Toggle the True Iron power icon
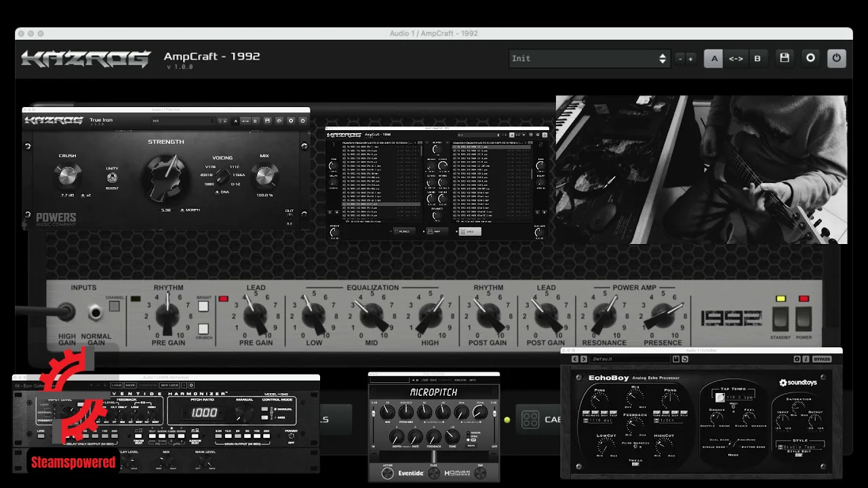868x488 pixels. pos(302,121)
